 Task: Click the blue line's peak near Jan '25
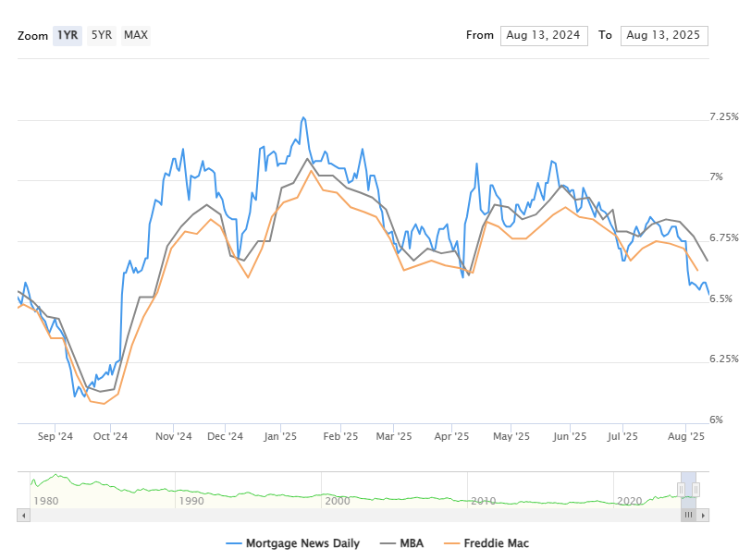tap(304, 116)
